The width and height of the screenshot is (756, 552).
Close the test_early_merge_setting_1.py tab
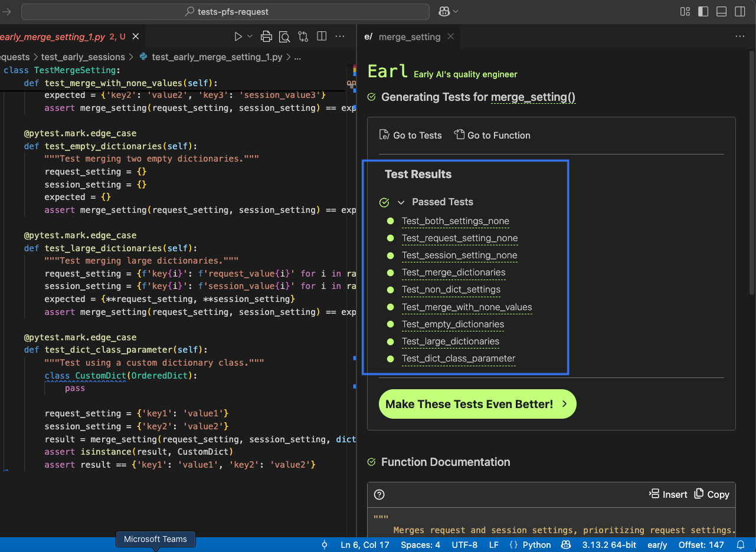click(136, 37)
